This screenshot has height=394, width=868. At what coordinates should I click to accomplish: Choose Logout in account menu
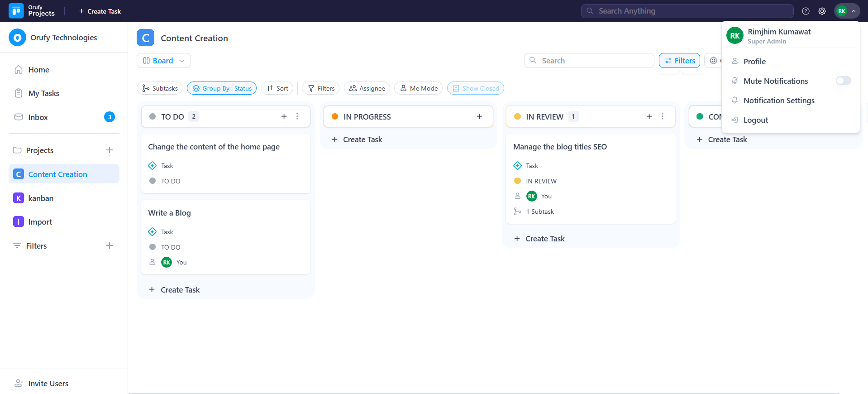pos(755,120)
